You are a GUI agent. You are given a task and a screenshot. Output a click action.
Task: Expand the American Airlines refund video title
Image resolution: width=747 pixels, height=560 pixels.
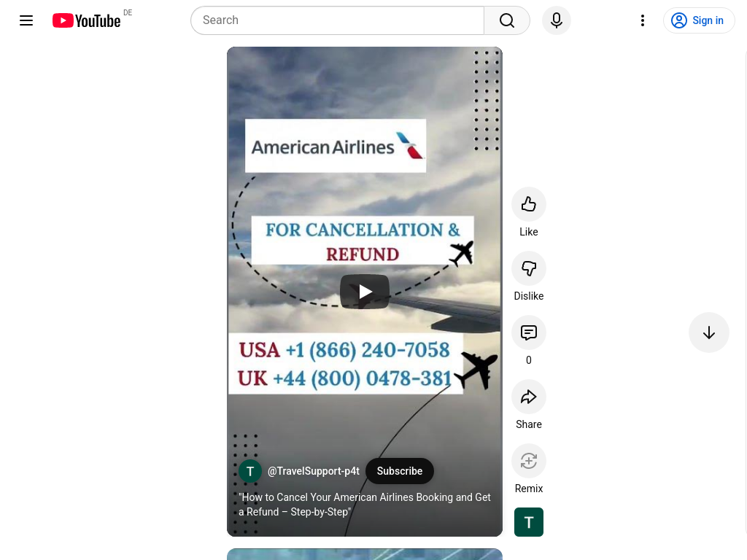point(365,505)
